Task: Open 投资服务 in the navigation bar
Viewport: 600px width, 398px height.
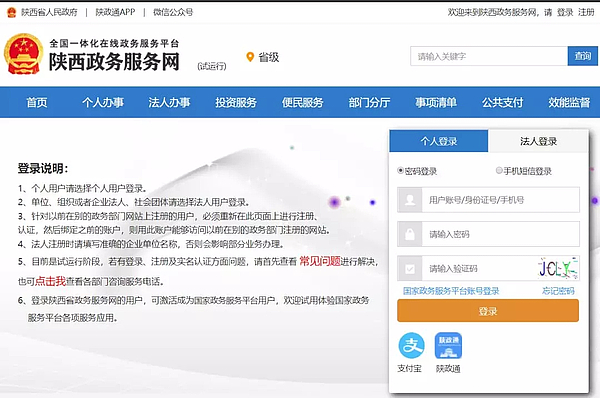Action: pyautogui.click(x=236, y=102)
